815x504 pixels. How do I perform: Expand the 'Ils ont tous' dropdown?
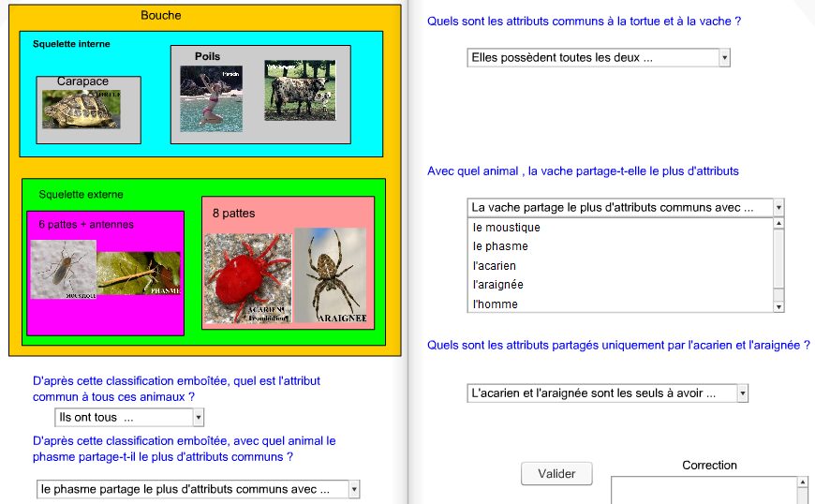click(x=128, y=418)
